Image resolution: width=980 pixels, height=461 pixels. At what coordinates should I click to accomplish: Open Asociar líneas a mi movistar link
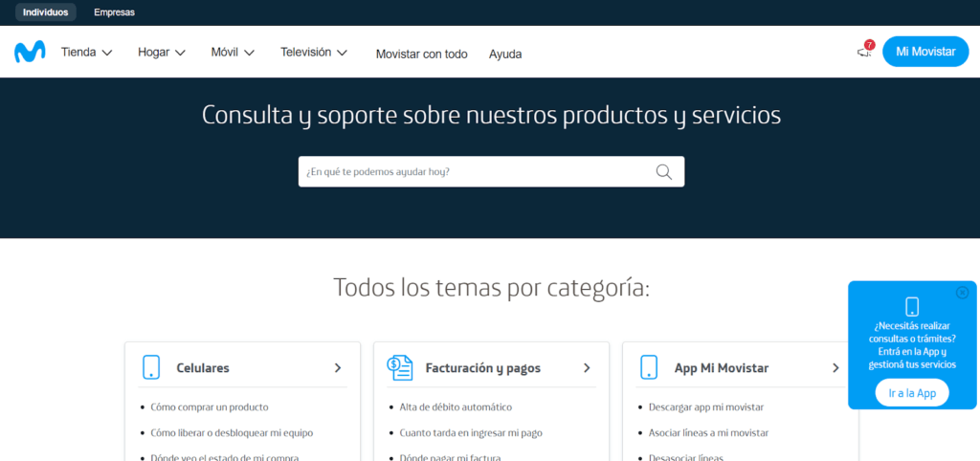point(709,432)
